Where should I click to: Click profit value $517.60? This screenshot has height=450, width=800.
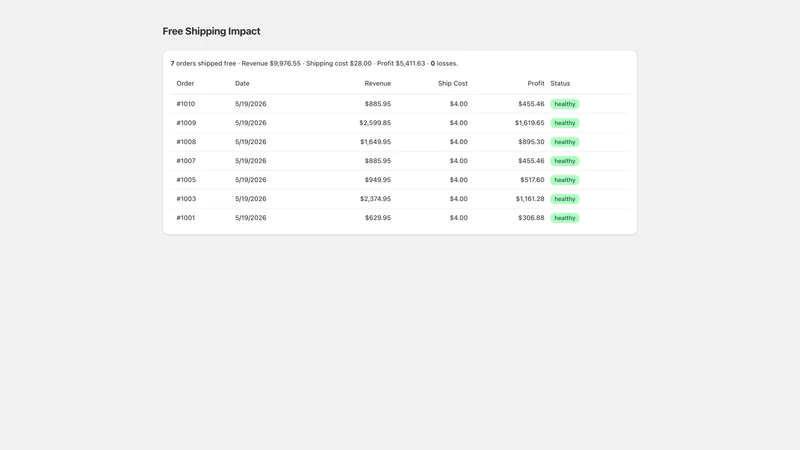532,180
